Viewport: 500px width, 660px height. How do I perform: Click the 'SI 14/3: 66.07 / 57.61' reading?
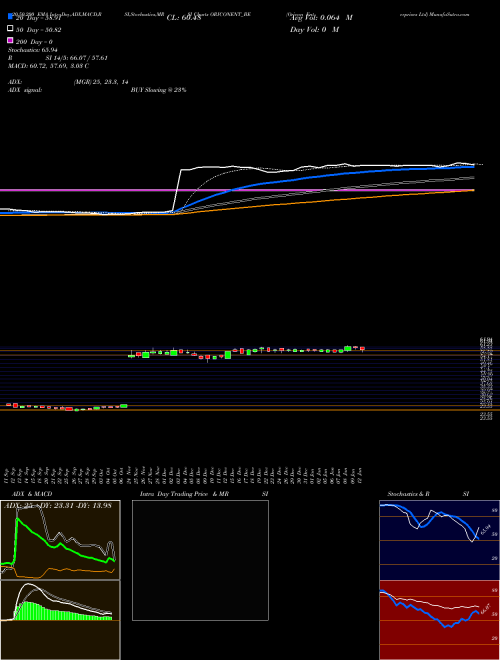77,58
